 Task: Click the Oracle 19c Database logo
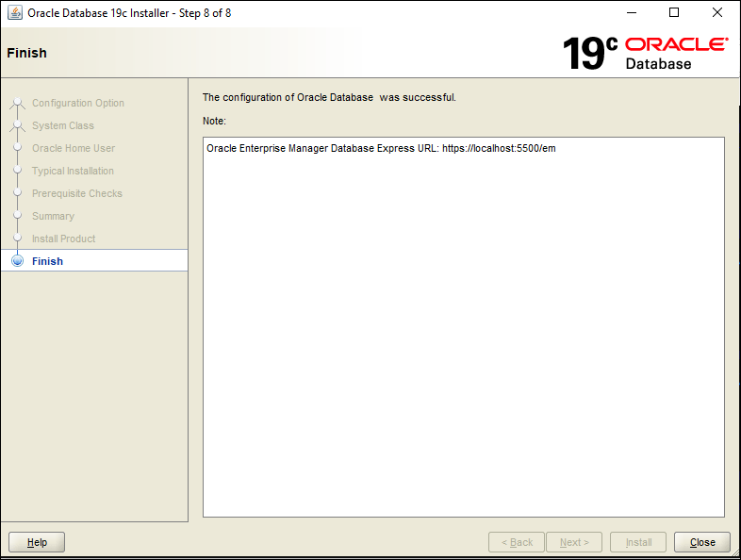click(x=645, y=53)
